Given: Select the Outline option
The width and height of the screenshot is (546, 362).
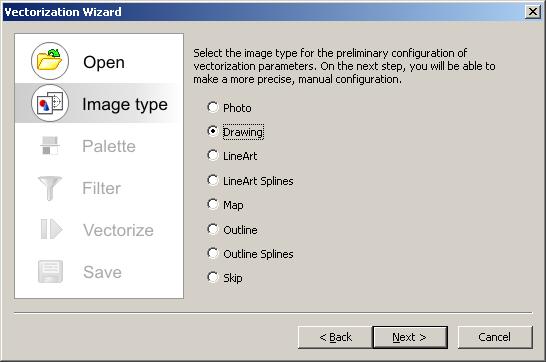Looking at the screenshot, I should [232, 229].
